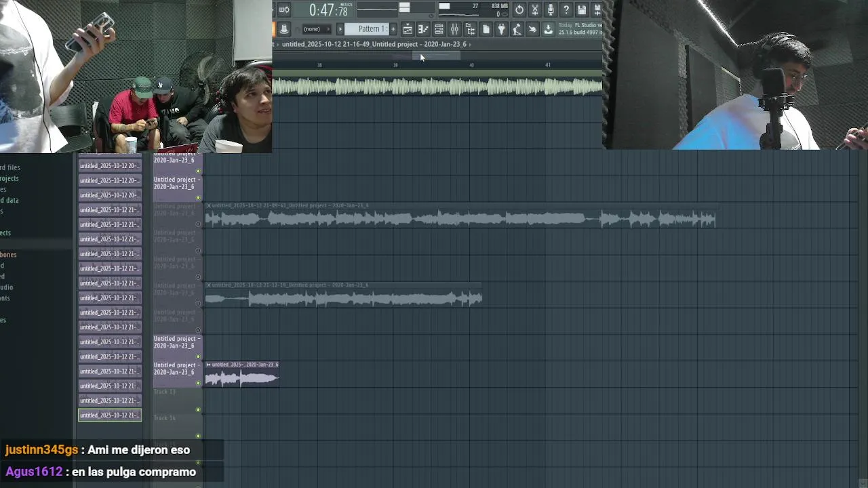Open the 'onts' browser folder
Viewport: 868px width, 488px height.
5,298
